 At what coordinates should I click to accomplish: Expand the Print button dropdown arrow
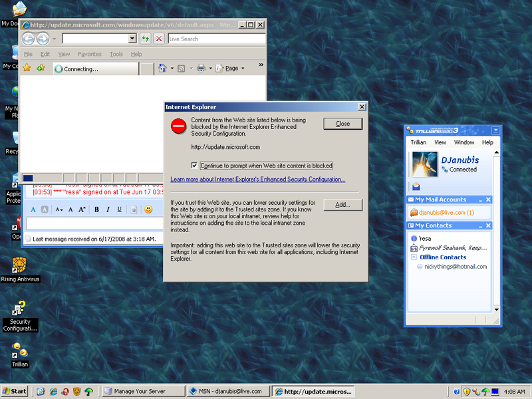click(210, 68)
